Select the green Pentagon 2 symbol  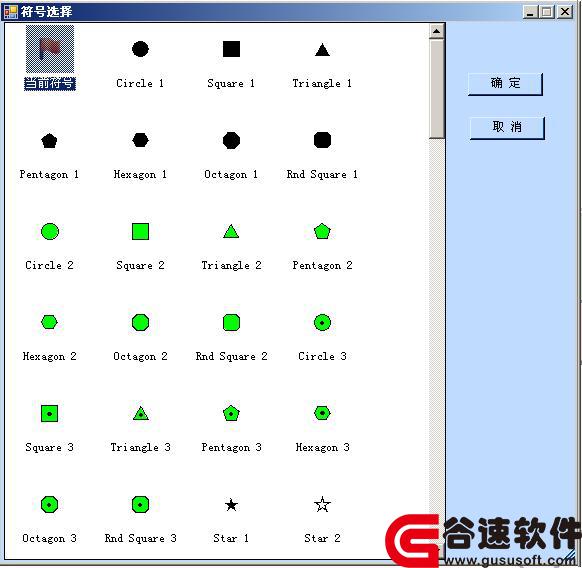click(x=322, y=231)
